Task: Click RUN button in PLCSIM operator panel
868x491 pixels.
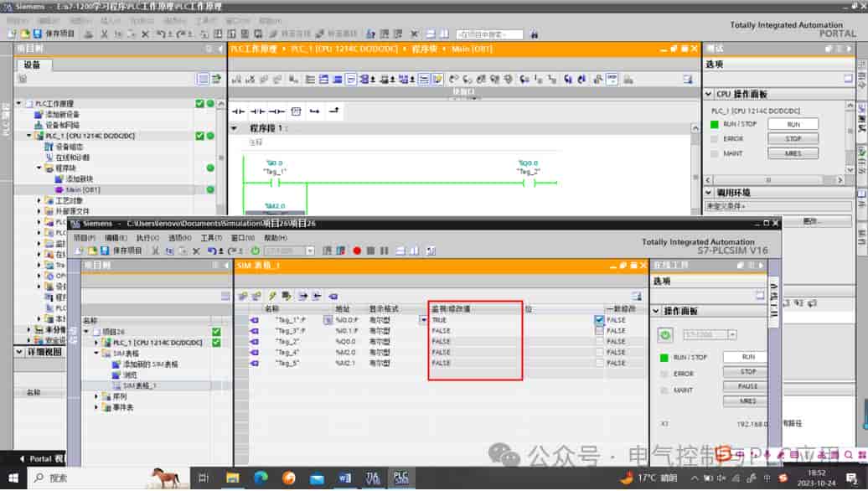Action: (747, 357)
